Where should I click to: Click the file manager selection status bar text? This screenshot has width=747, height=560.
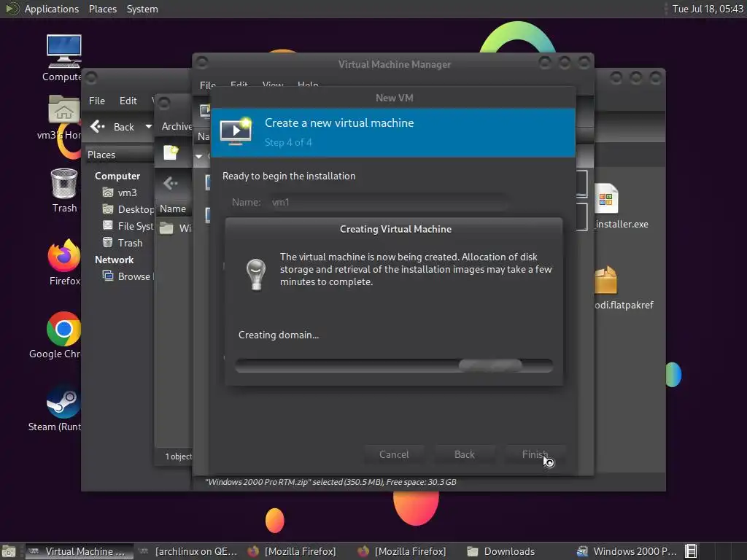[330, 482]
